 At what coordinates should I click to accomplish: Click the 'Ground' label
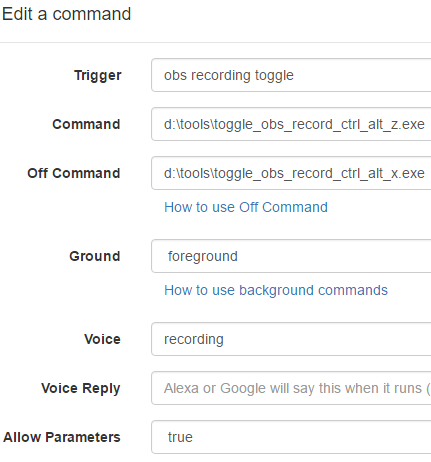coord(95,256)
